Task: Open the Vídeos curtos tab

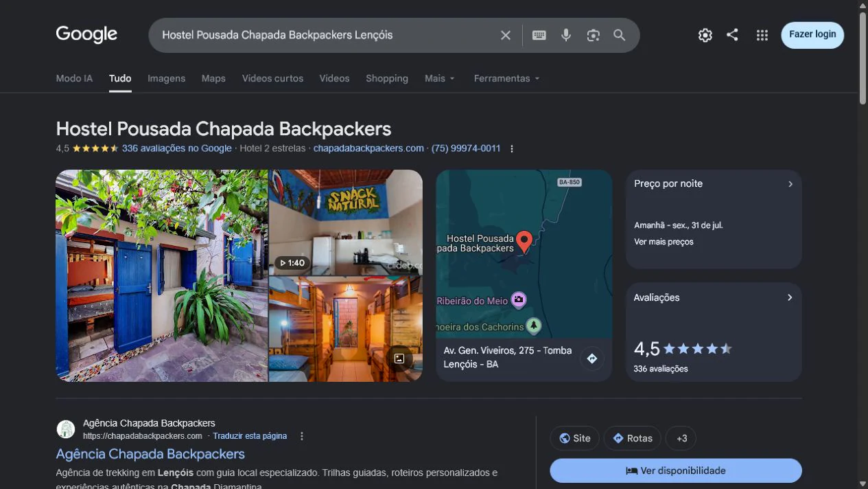Action: (272, 78)
